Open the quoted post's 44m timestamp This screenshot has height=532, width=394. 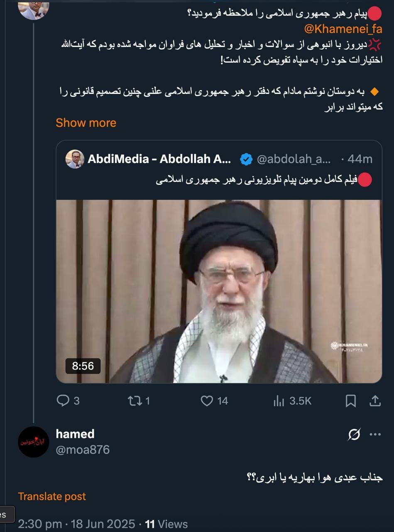pos(360,159)
